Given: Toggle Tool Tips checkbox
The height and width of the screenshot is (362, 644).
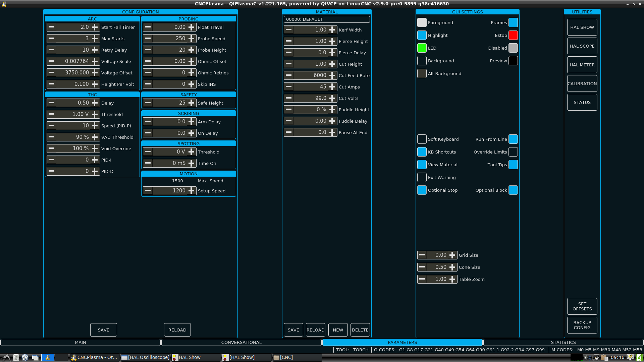Looking at the screenshot, I should (x=513, y=165).
